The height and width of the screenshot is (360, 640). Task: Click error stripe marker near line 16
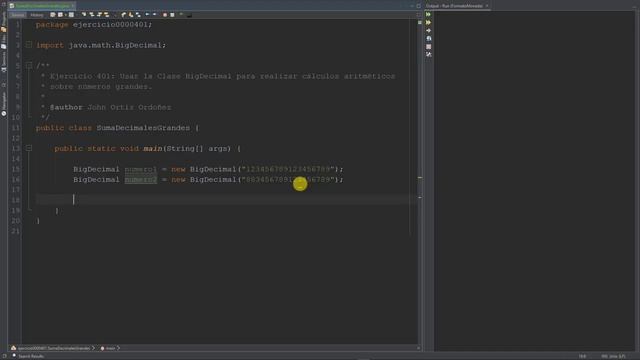(x=420, y=178)
